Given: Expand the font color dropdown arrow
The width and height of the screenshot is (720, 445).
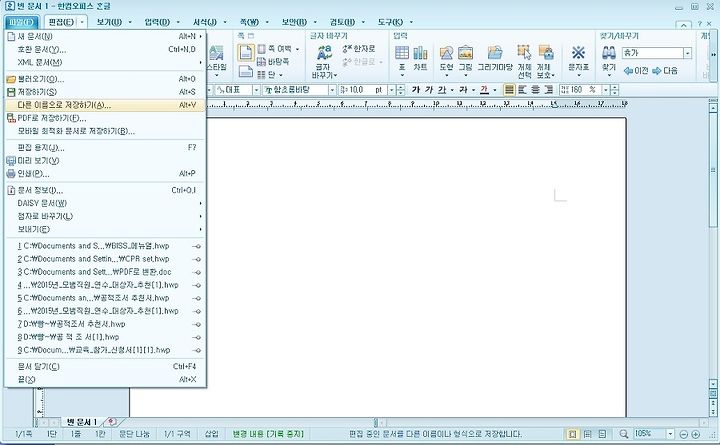Looking at the screenshot, I should pyautogui.click(x=495, y=90).
